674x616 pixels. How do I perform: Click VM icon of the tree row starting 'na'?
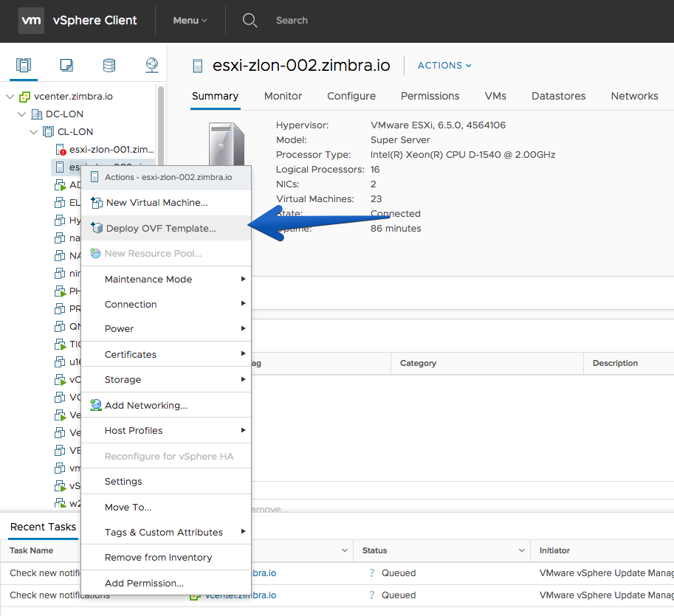[60, 238]
